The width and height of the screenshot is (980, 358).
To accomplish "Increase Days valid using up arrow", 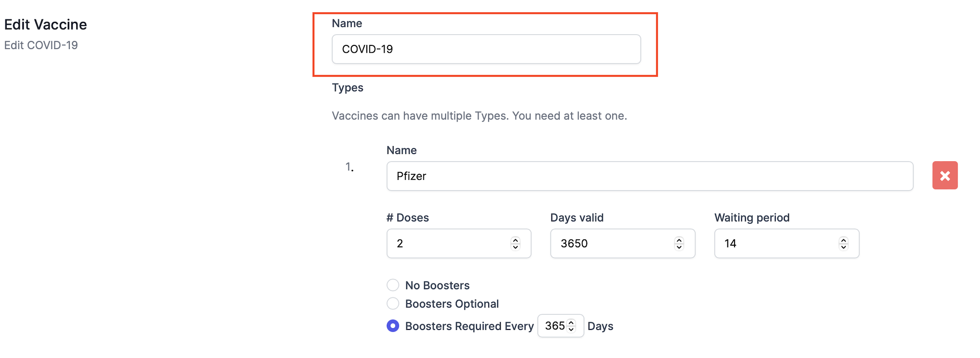I will [x=679, y=240].
